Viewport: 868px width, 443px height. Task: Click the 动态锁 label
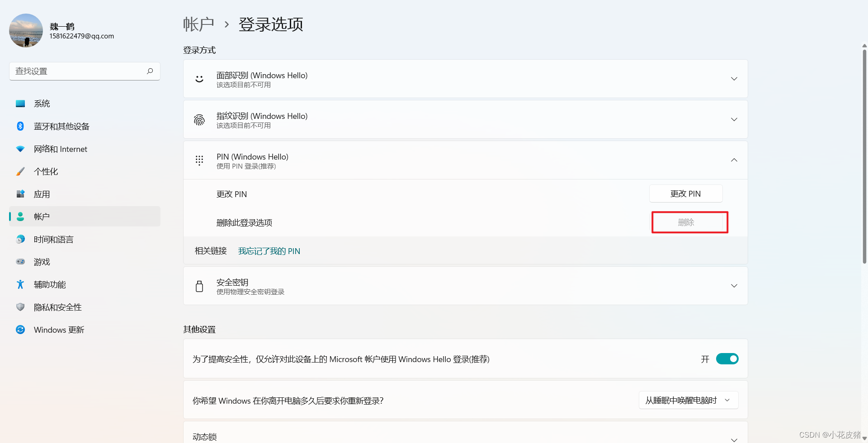click(x=205, y=437)
